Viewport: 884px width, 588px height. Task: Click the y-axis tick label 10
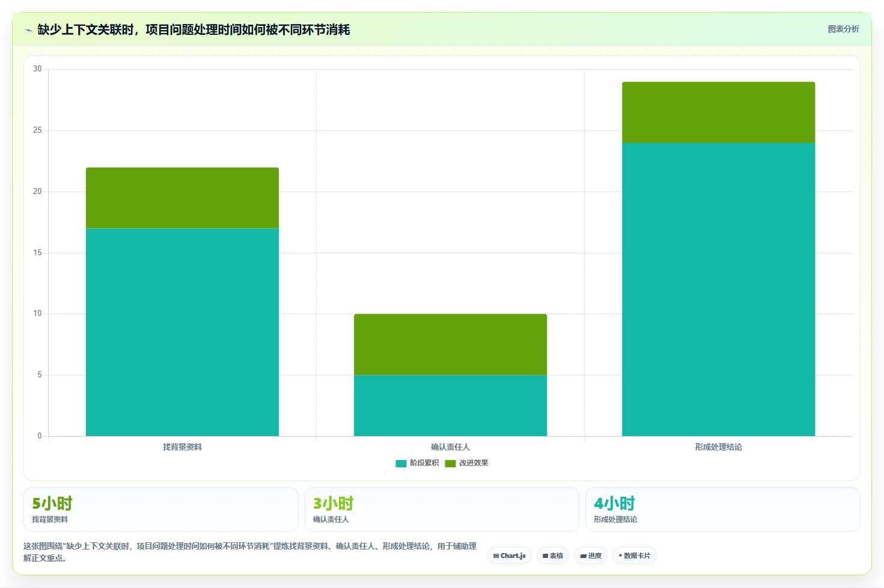37,314
